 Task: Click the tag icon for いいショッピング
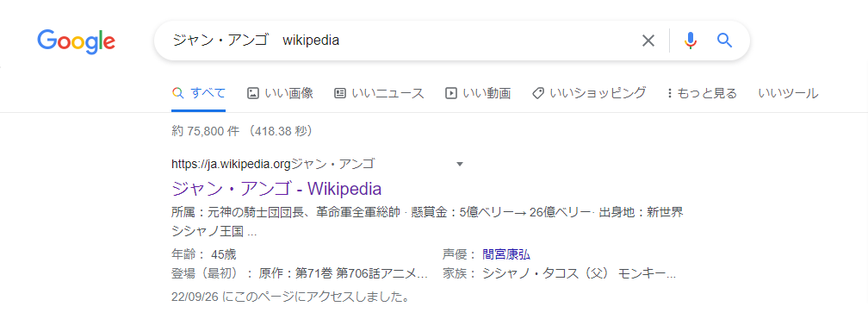pyautogui.click(x=537, y=93)
